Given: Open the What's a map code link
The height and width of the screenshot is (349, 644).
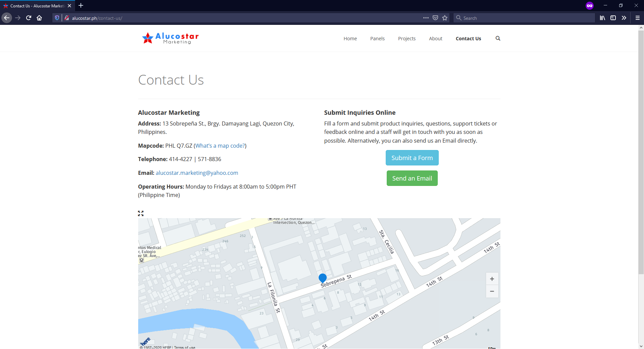Looking at the screenshot, I should coord(220,146).
